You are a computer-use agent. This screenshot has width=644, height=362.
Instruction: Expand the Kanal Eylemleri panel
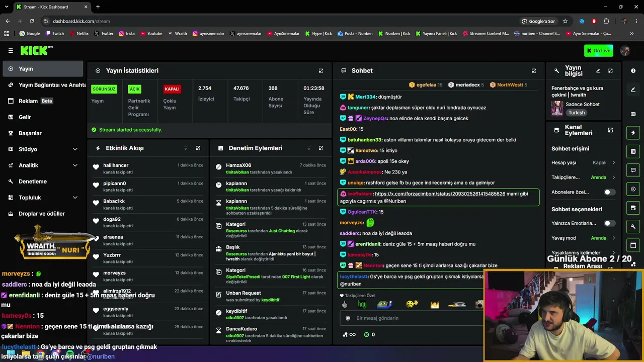click(610, 130)
